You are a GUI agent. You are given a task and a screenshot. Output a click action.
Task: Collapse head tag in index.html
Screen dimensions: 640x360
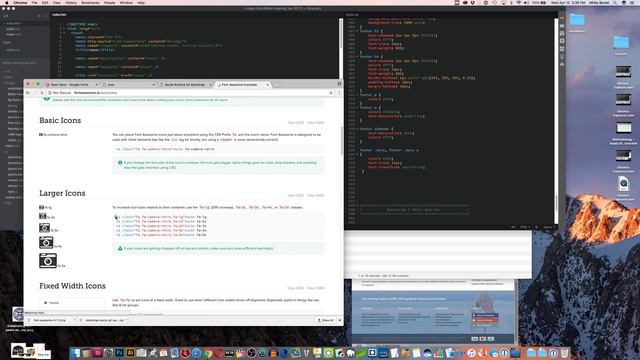[x=64, y=33]
